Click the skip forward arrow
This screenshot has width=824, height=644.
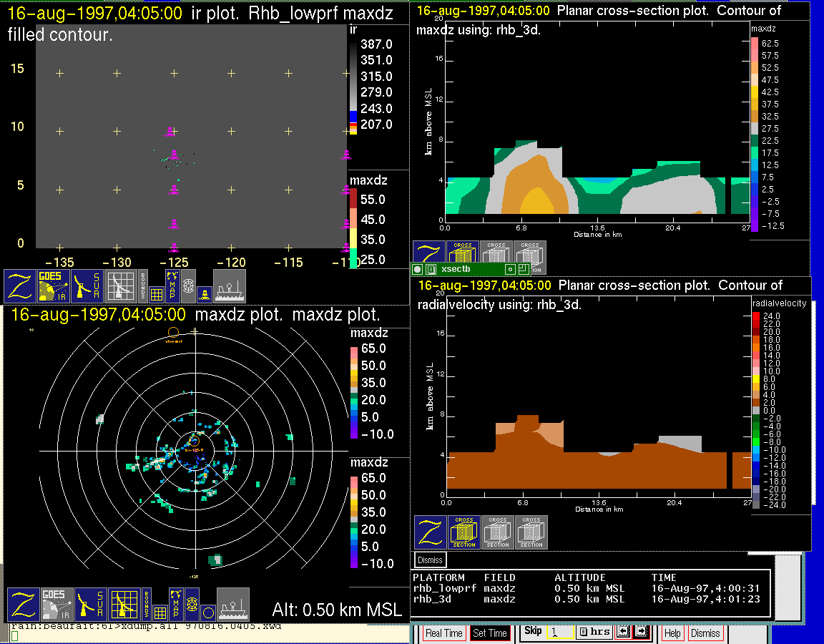tap(640, 633)
